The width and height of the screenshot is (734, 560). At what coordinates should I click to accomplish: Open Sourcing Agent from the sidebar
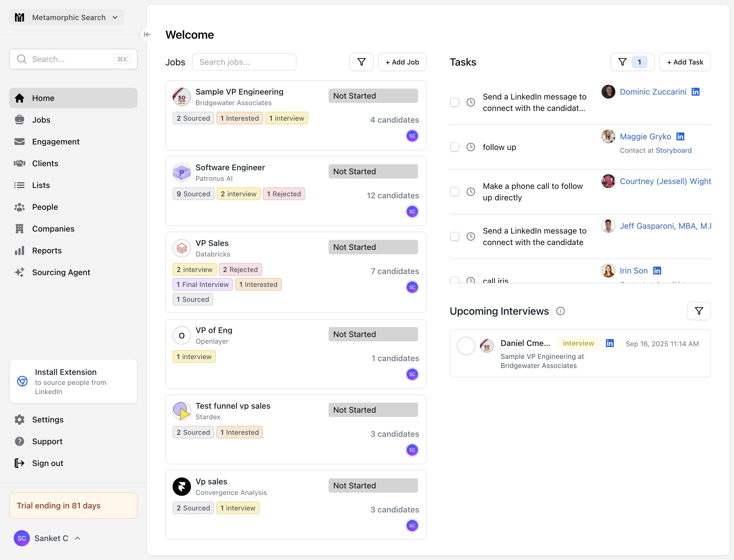(61, 272)
